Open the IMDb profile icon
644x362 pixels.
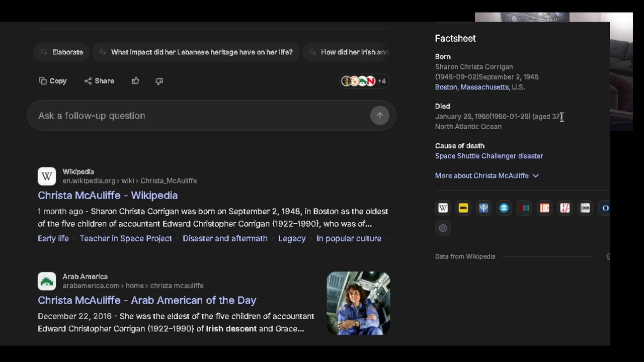(463, 208)
